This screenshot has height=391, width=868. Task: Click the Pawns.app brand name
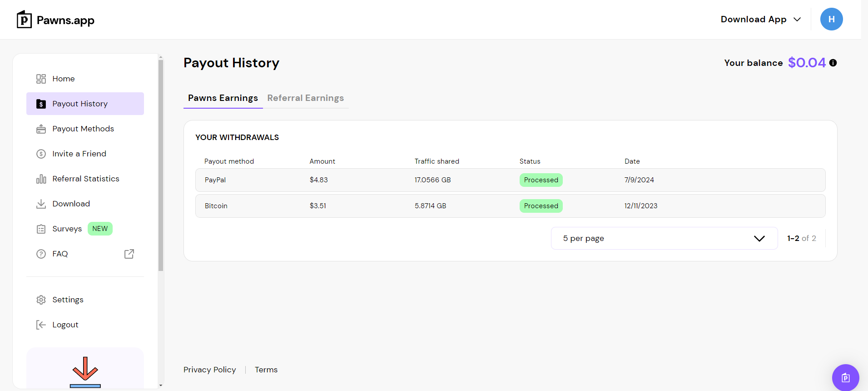click(65, 20)
